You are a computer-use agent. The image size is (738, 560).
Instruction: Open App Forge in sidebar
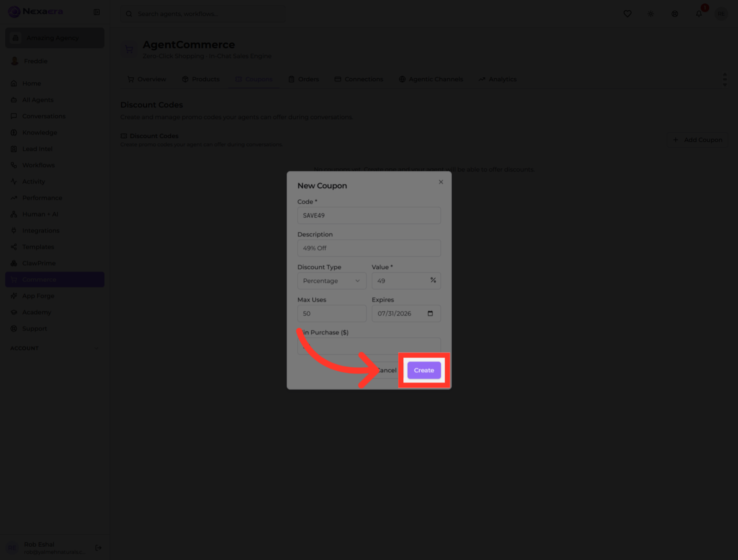click(x=55, y=296)
